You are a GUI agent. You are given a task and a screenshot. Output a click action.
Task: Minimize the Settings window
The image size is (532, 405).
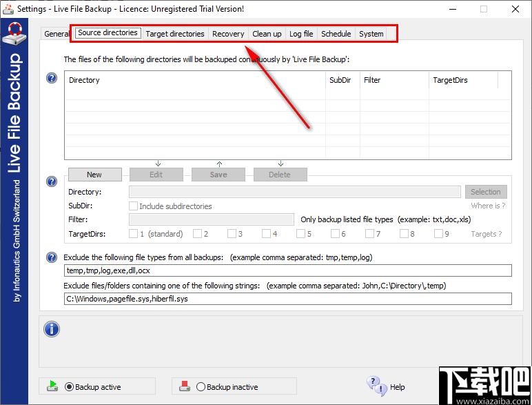coord(453,9)
